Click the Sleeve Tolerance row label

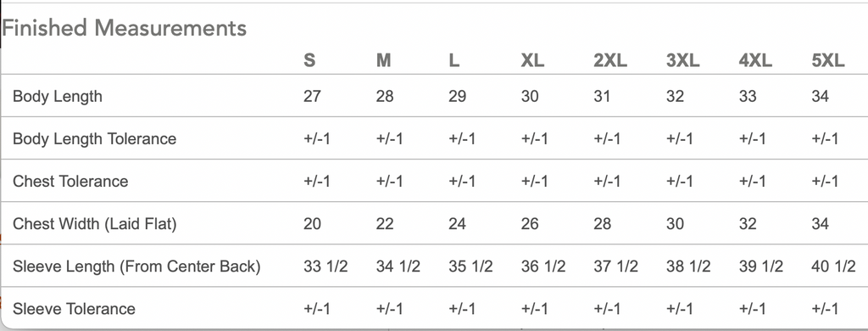click(x=75, y=309)
